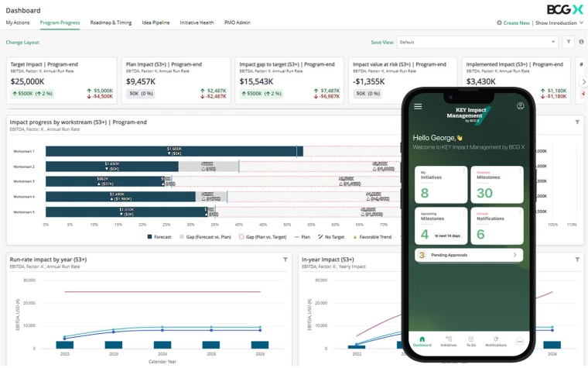Viewport: 588px width, 368px height.
Task: Toggle the Forecast legend entry
Action: pyautogui.click(x=159, y=237)
